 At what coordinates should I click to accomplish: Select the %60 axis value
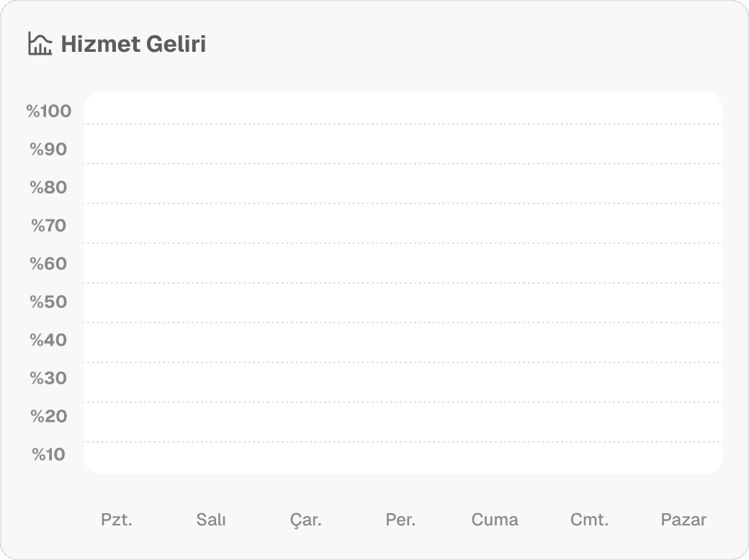click(48, 263)
